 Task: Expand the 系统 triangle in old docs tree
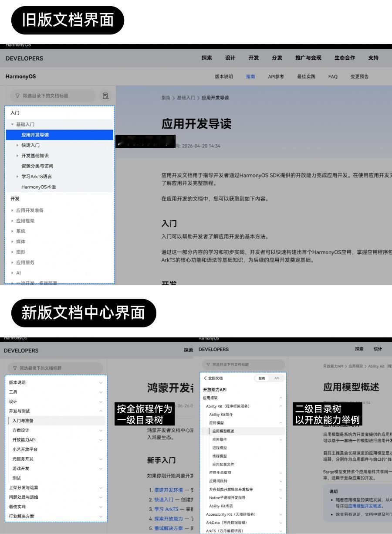tap(12, 231)
